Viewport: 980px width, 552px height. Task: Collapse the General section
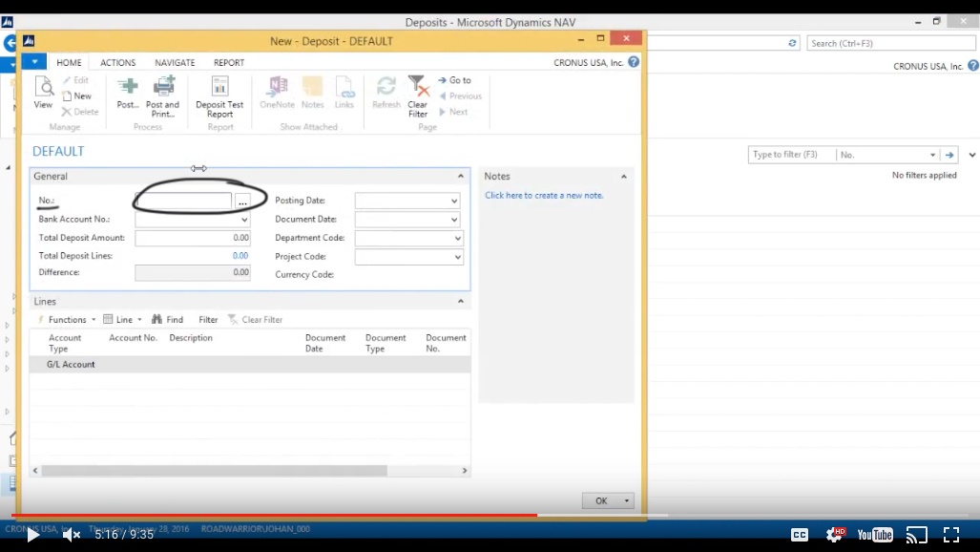[461, 177]
